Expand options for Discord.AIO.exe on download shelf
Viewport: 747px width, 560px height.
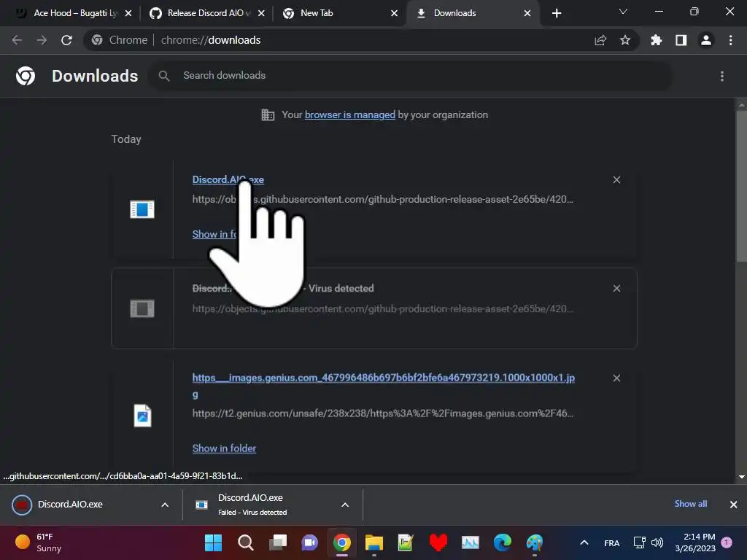[x=165, y=505]
